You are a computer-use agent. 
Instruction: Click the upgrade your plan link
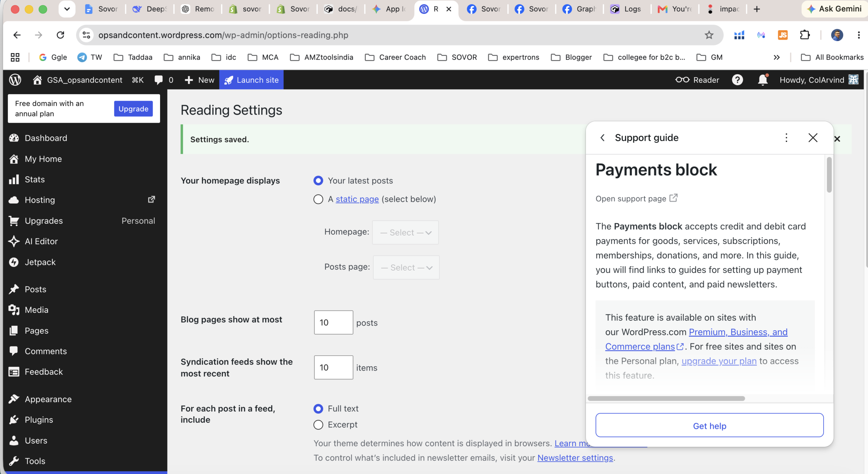coord(719,361)
